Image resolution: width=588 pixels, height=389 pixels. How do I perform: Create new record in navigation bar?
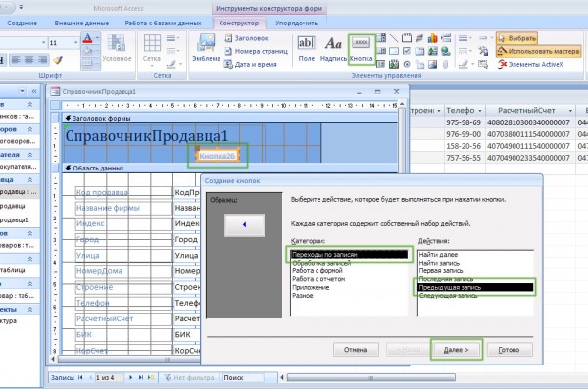point(151,378)
